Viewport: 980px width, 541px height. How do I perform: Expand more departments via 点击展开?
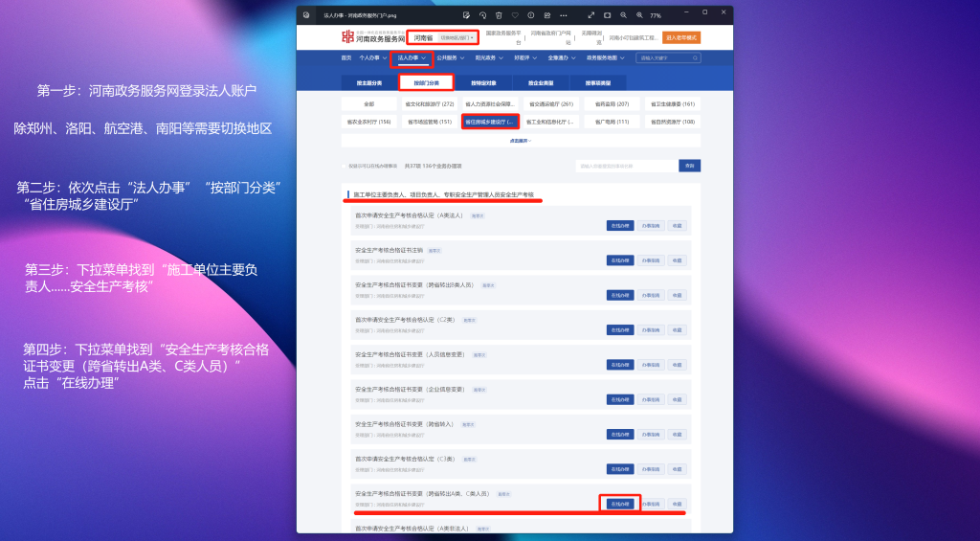(x=520, y=141)
